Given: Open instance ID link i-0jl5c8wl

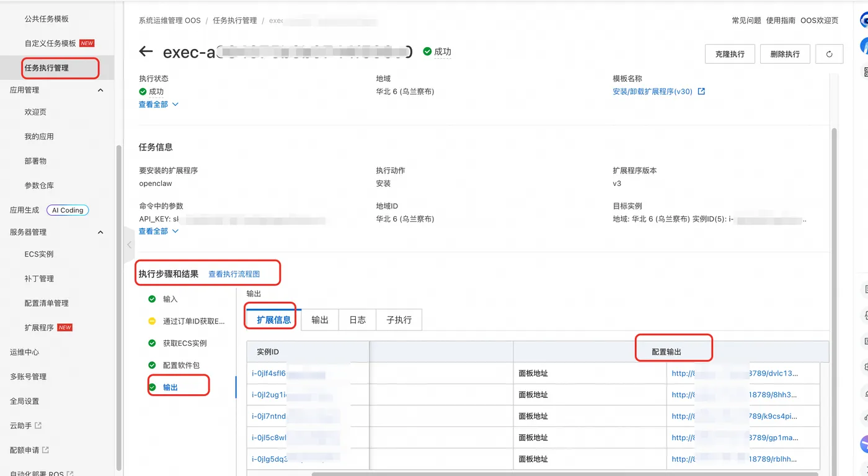Looking at the screenshot, I should coord(269,438).
